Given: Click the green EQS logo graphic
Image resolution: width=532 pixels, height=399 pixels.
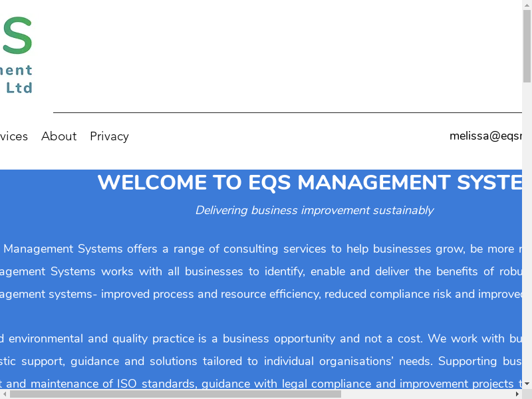Looking at the screenshot, I should tap(16, 36).
